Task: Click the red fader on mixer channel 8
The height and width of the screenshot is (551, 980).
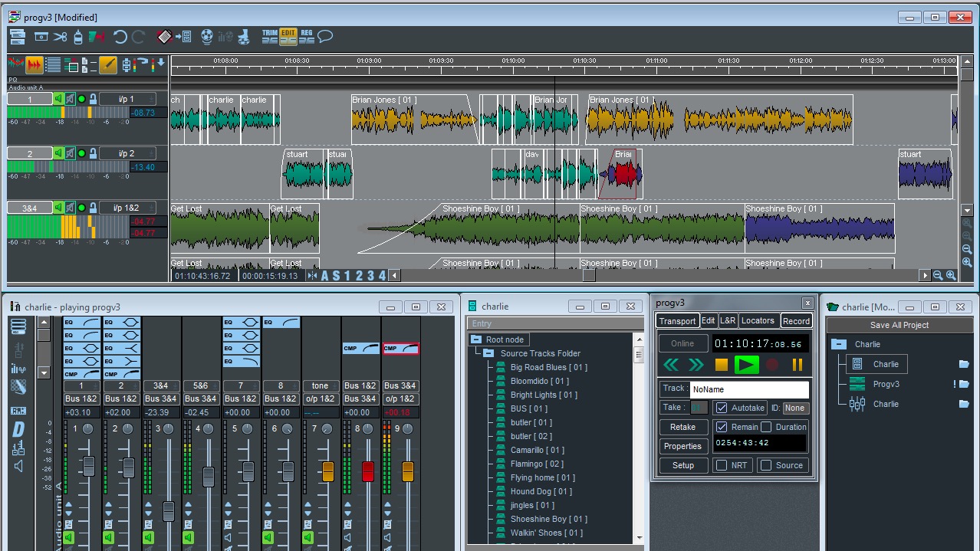Action: coord(367,471)
